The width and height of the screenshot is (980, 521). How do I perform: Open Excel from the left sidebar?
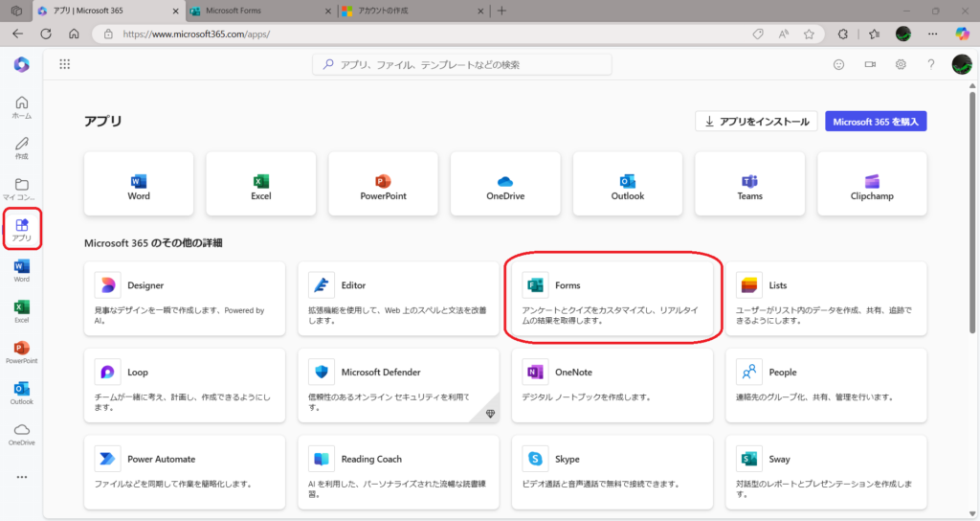click(22, 311)
